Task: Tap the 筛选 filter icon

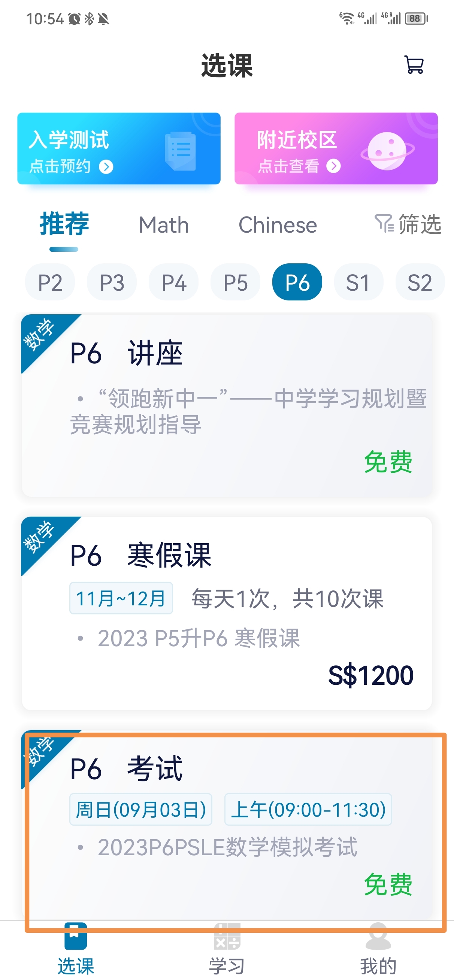Action: (x=384, y=223)
